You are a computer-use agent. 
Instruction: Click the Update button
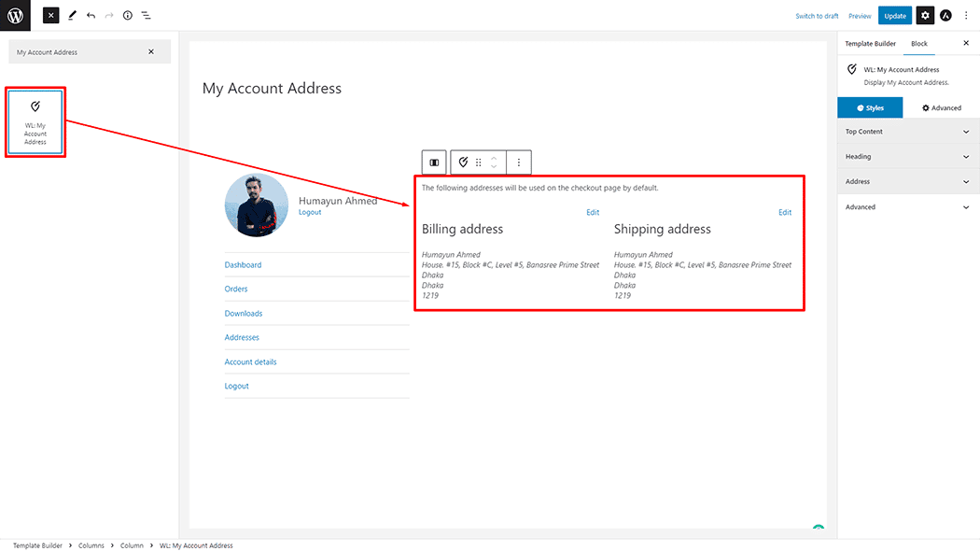pos(895,15)
